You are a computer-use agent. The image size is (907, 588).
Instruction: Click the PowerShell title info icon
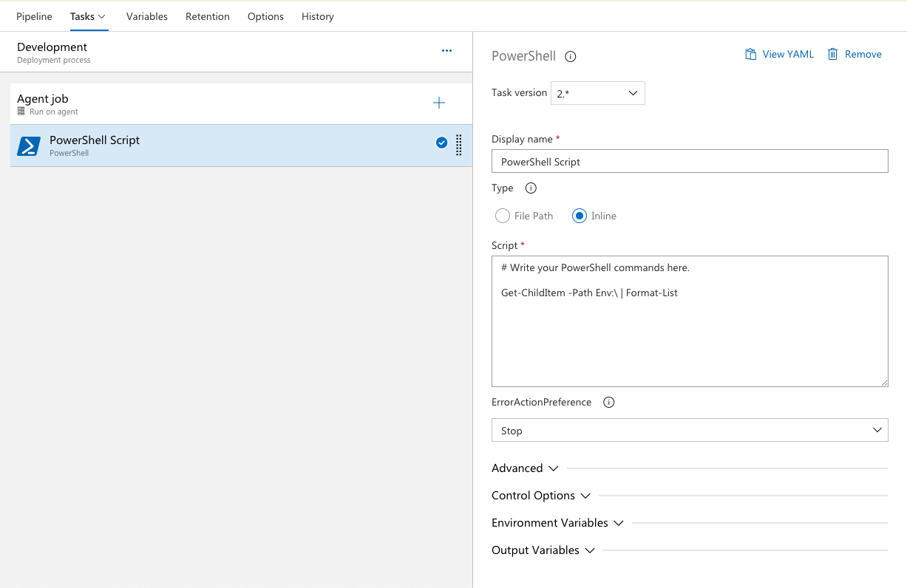coord(571,56)
